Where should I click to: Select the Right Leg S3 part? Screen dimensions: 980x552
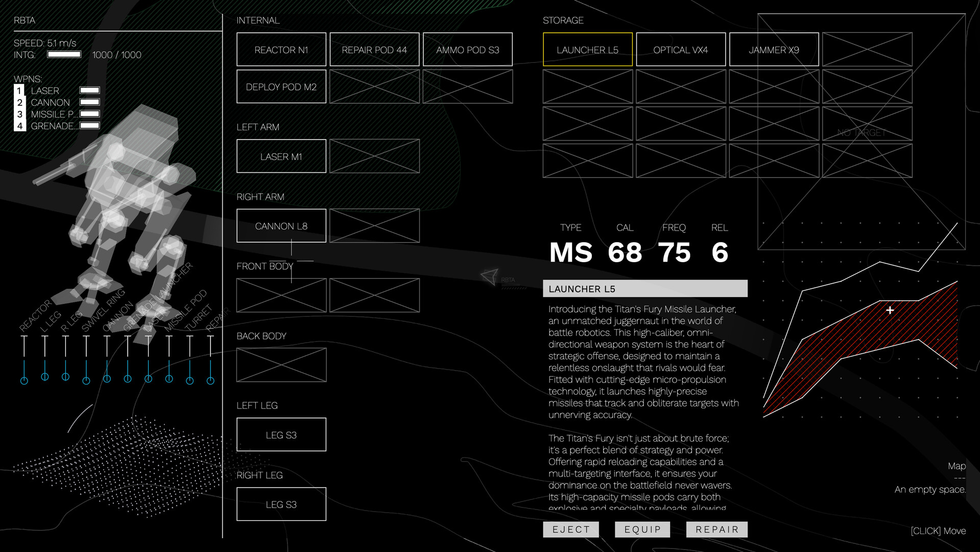pos(281,504)
